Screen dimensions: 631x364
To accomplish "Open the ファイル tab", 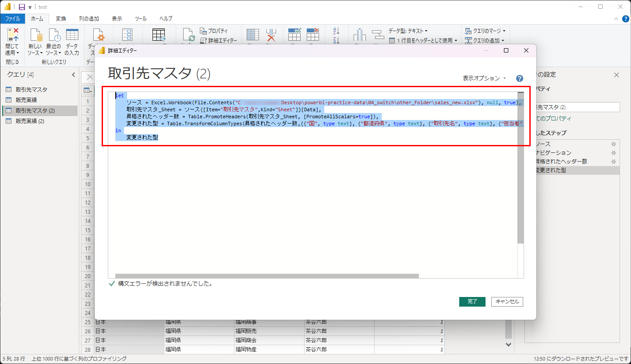I will point(12,19).
